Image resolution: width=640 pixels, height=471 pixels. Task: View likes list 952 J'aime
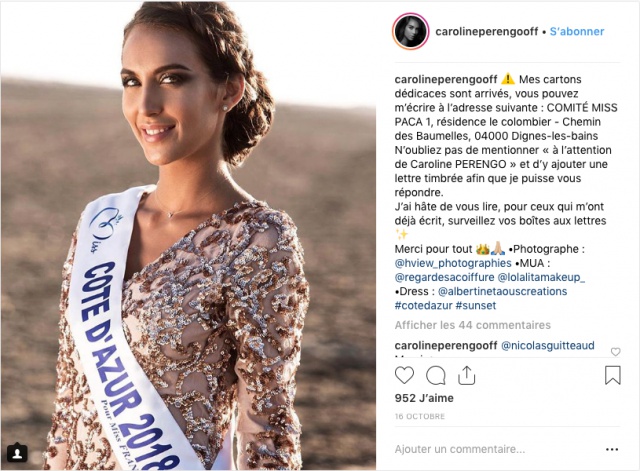424,398
